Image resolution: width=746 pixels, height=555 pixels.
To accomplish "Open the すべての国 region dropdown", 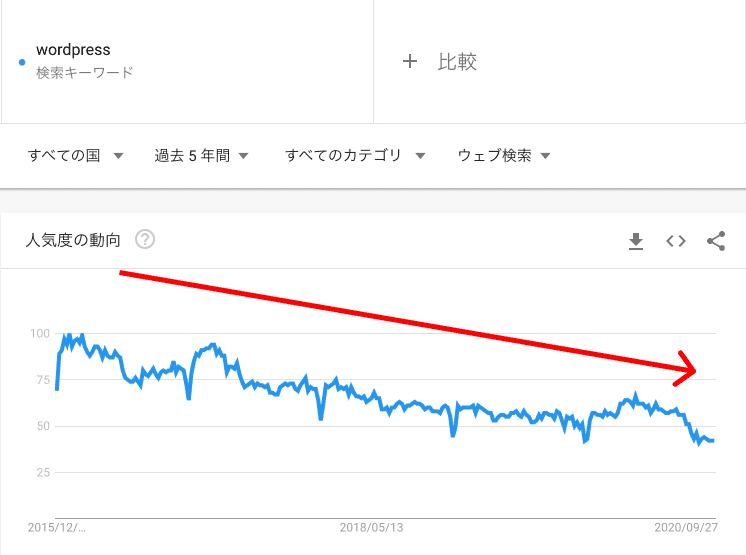I will click(75, 156).
